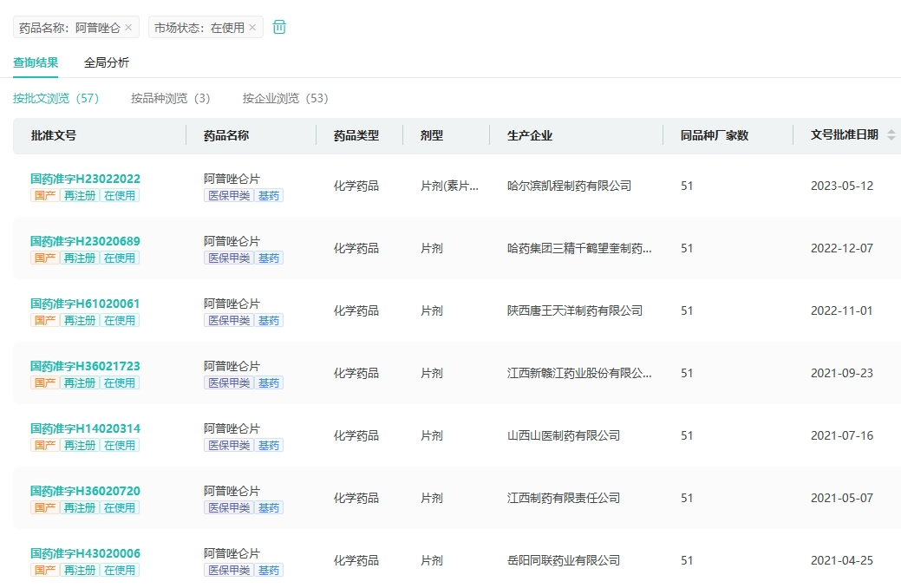Click the 生产企业 column header
The height and width of the screenshot is (588, 901).
(x=530, y=135)
